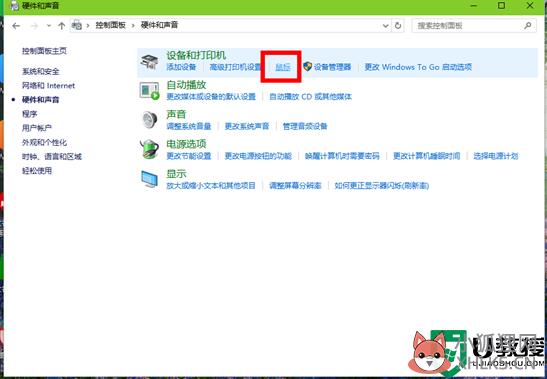Click the refresh button beside address bar
The image size is (547, 379).
[x=398, y=25]
